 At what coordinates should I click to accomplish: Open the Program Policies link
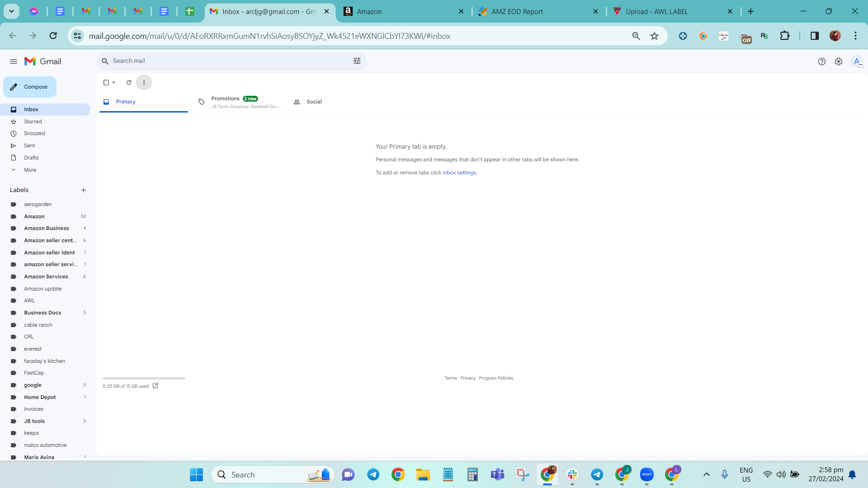(496, 378)
